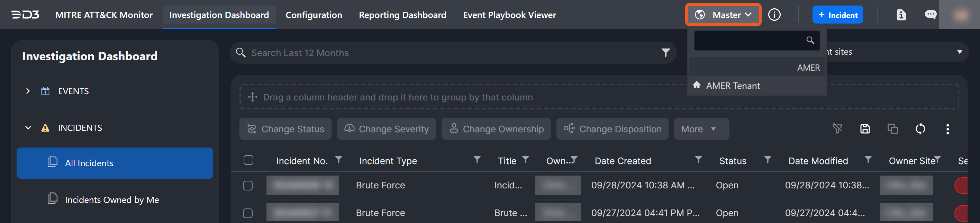Click the clear filters icon in grid toolbar
Image resolution: width=980 pixels, height=223 pixels.
click(837, 129)
